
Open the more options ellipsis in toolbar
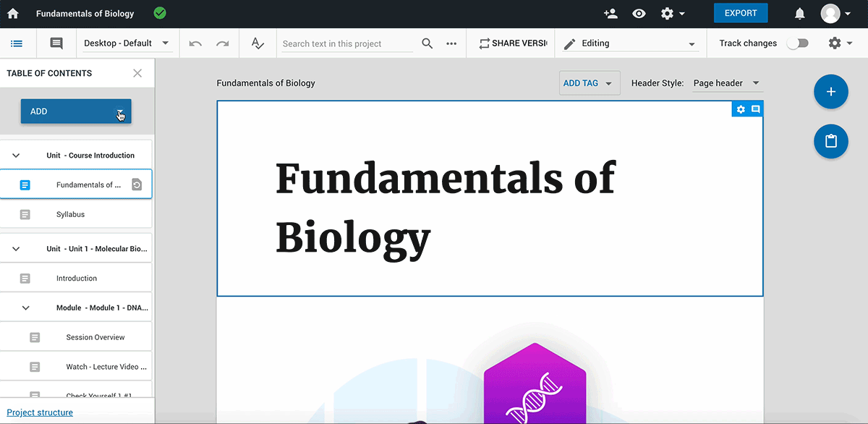(x=451, y=43)
